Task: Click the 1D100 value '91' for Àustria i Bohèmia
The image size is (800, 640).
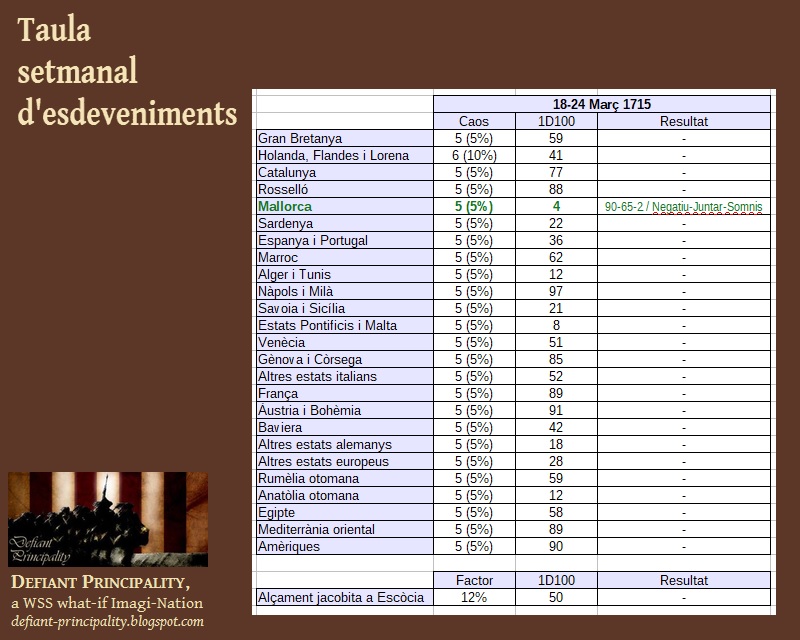Action: coord(556,410)
